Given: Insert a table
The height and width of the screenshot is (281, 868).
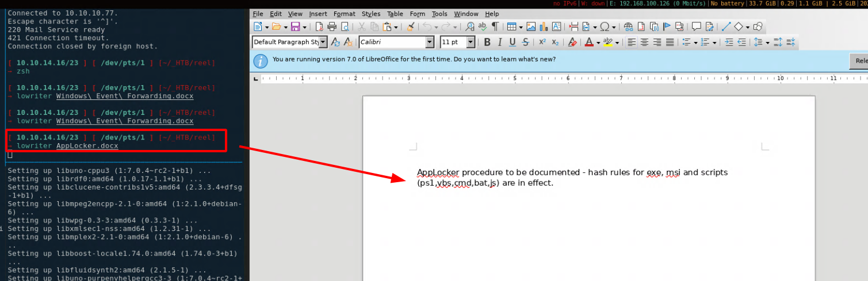Looking at the screenshot, I should [x=512, y=26].
